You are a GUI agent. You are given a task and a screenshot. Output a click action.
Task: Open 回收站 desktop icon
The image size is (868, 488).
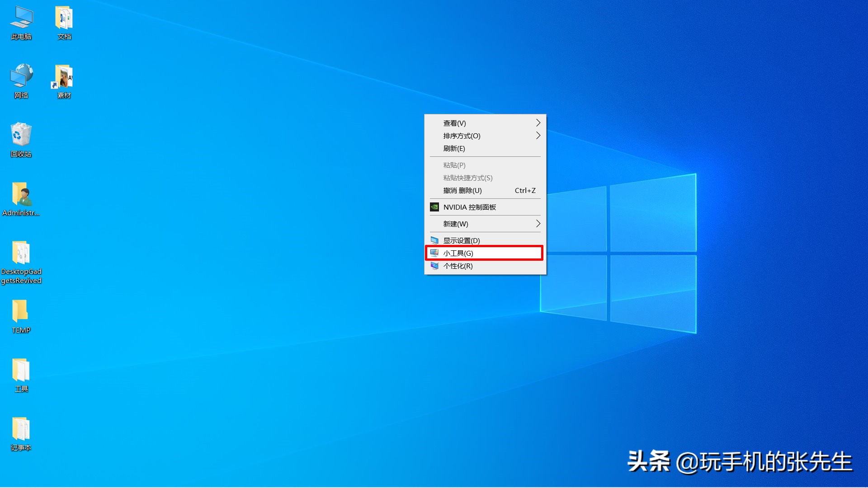point(20,136)
